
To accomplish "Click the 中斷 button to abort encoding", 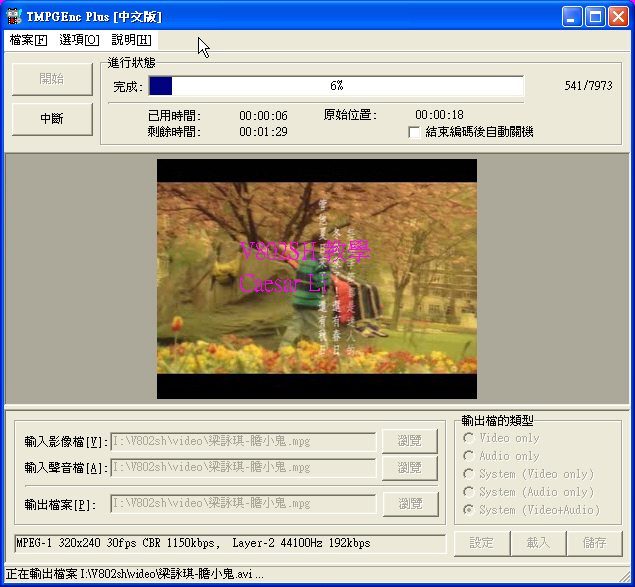I will point(52,119).
